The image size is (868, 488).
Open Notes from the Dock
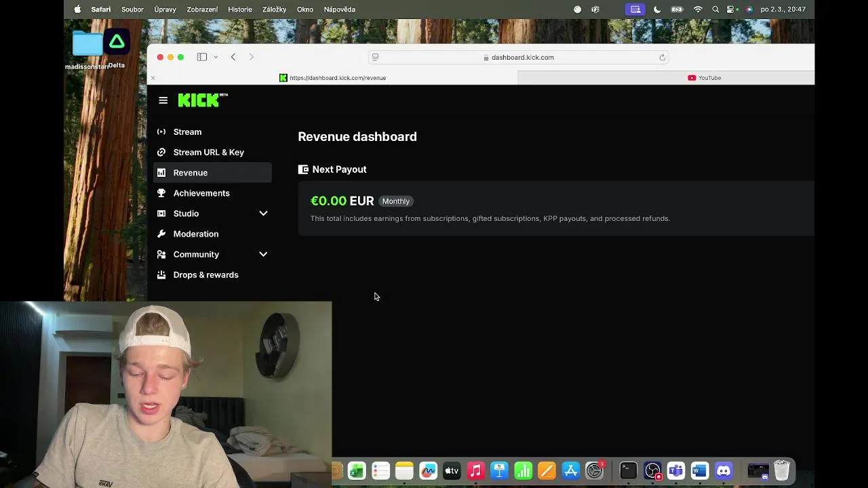(404, 470)
